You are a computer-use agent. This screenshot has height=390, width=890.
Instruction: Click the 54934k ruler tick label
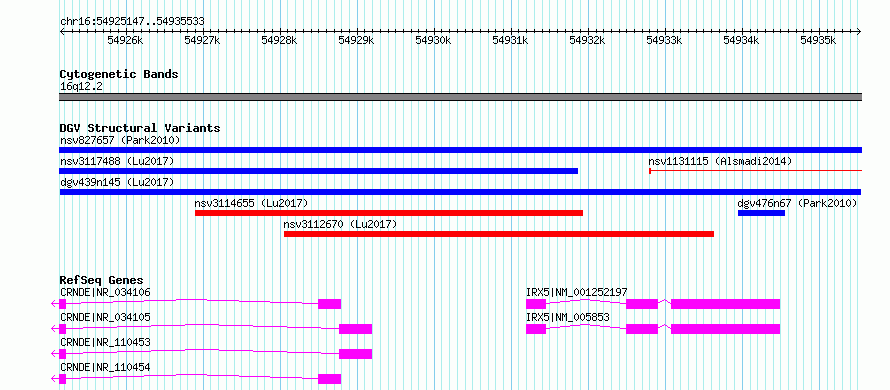[741, 41]
